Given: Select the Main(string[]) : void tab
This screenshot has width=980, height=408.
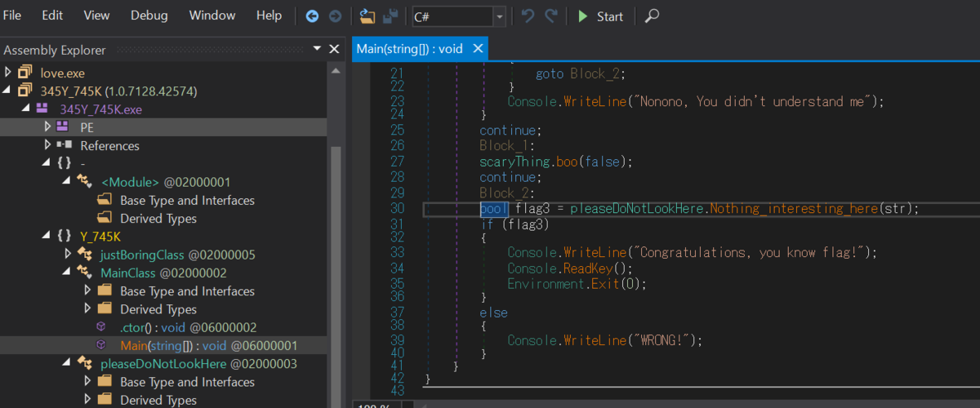Looking at the screenshot, I should coord(410,49).
